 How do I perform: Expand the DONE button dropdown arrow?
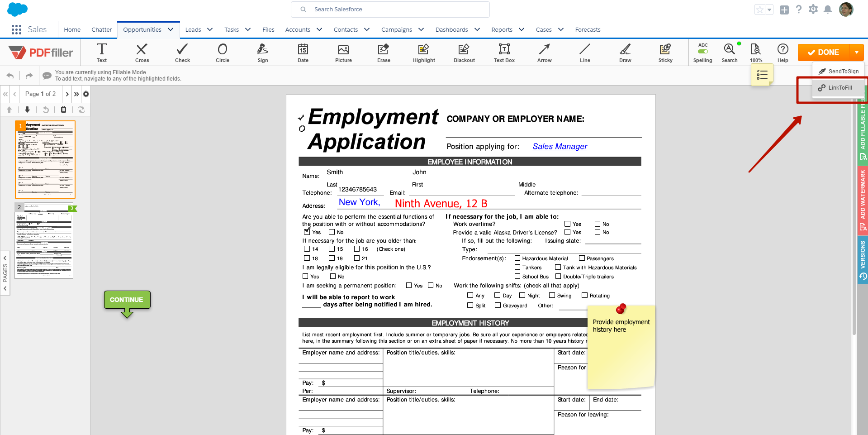857,53
